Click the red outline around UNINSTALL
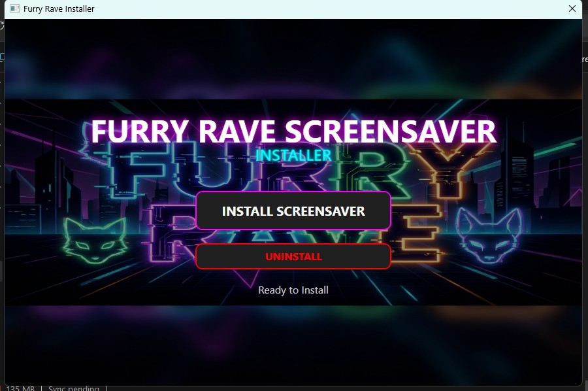Viewport: 588px width, 391px height. 293,246
